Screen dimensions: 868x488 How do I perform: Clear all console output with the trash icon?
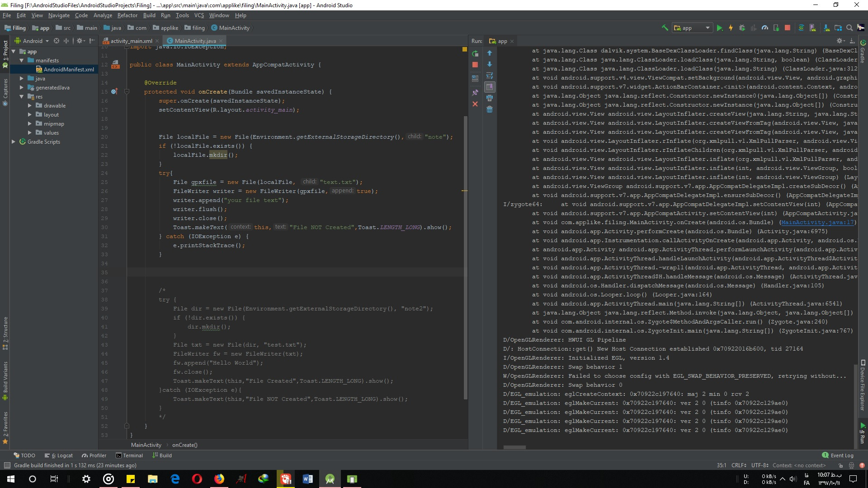tap(490, 109)
